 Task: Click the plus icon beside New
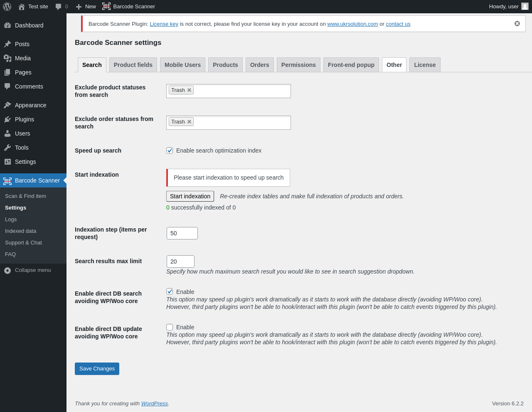pos(79,7)
